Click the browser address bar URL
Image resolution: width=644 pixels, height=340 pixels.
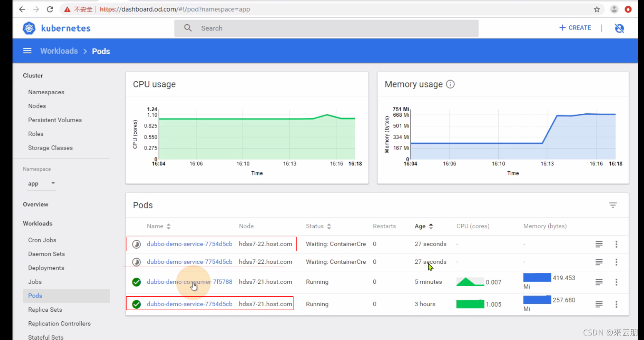click(175, 9)
